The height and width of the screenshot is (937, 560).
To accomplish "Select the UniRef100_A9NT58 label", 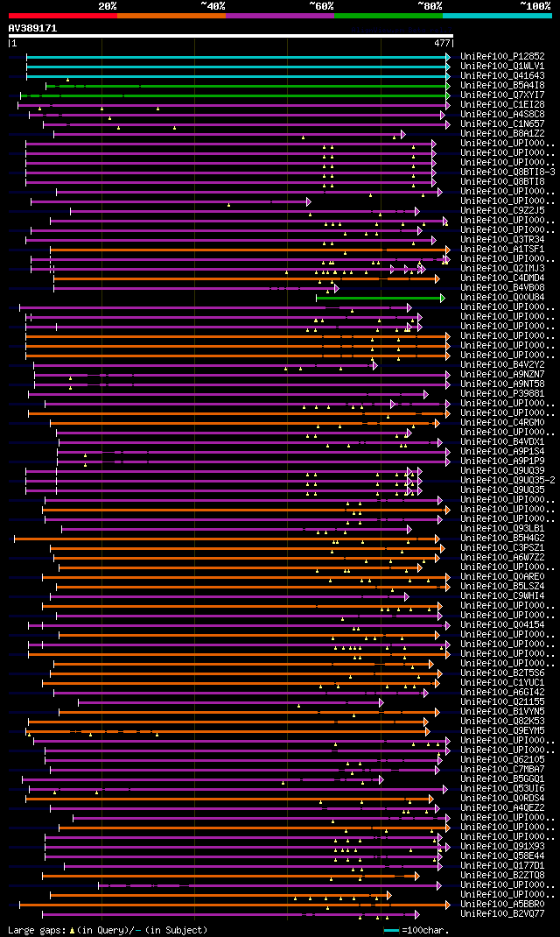I will [x=502, y=384].
